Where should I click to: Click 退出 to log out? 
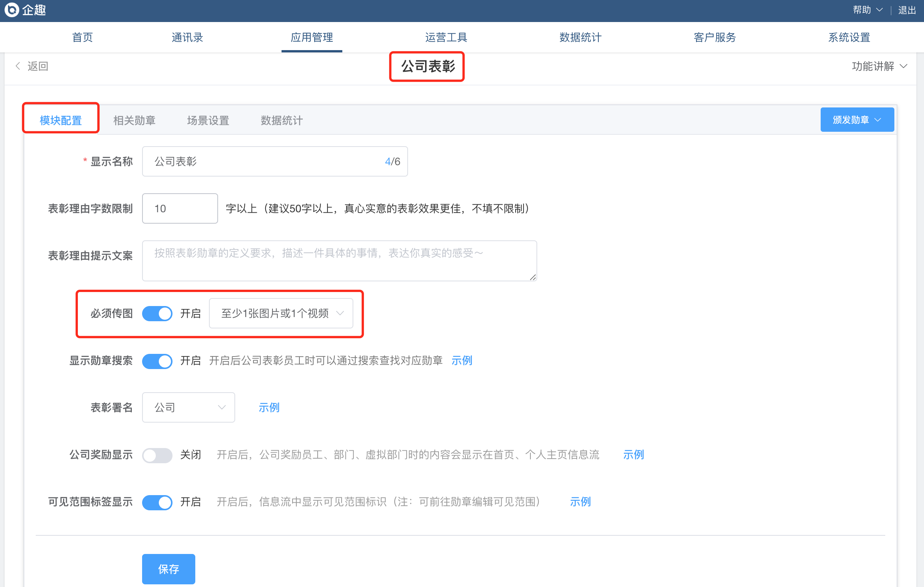click(907, 10)
